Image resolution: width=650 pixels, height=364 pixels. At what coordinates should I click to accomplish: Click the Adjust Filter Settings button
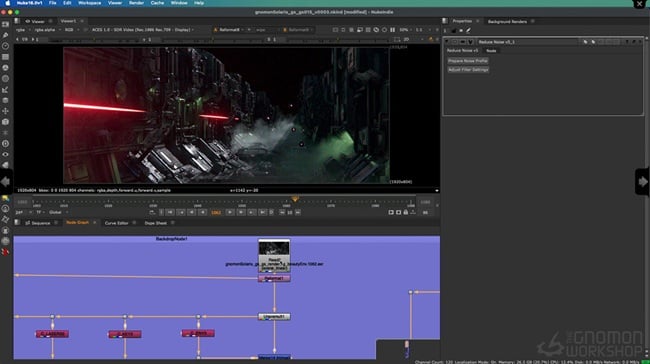click(468, 70)
